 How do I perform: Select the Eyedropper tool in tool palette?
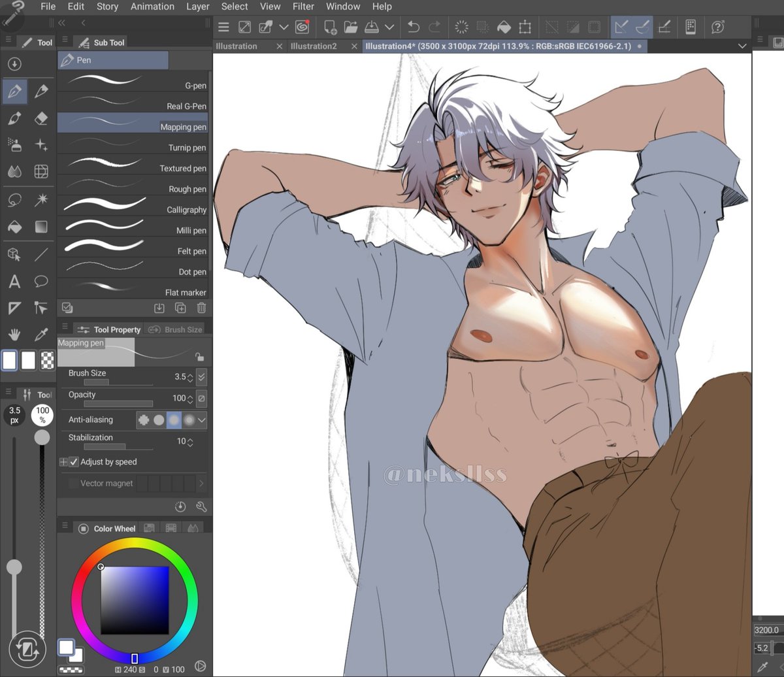click(41, 335)
